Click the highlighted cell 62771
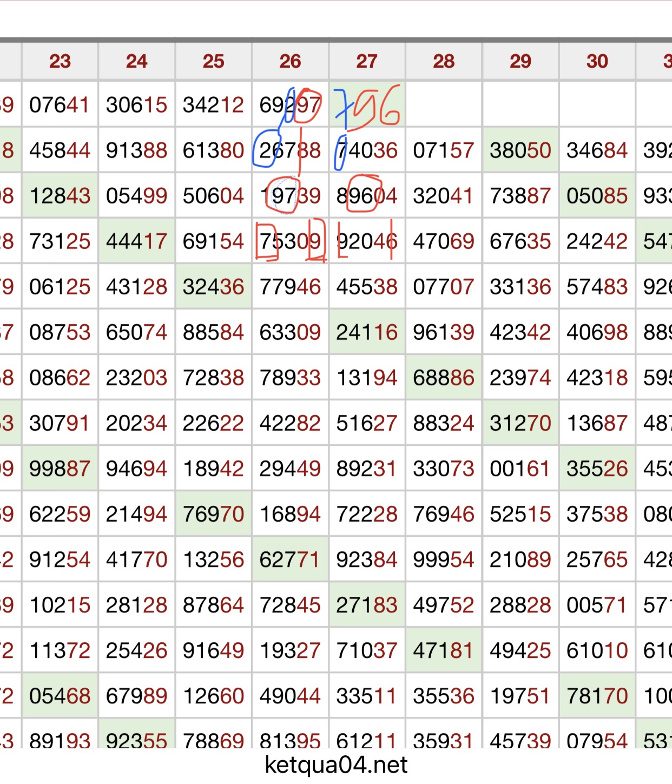The image size is (672, 784). coord(290,560)
